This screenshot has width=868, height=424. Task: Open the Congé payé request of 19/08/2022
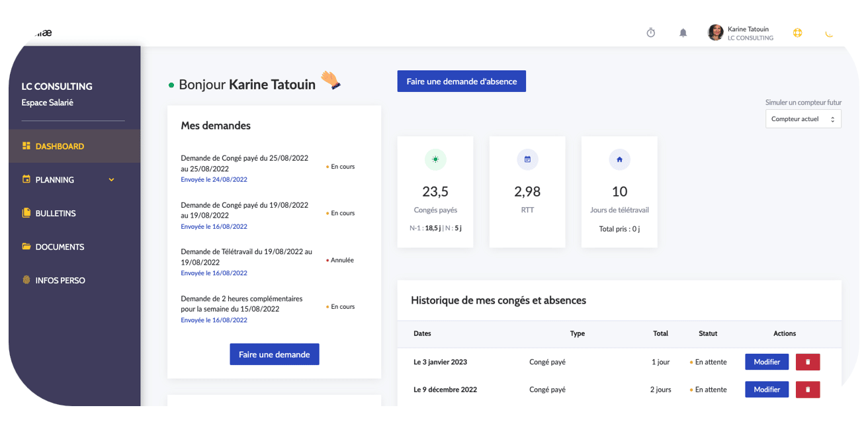tap(244, 210)
